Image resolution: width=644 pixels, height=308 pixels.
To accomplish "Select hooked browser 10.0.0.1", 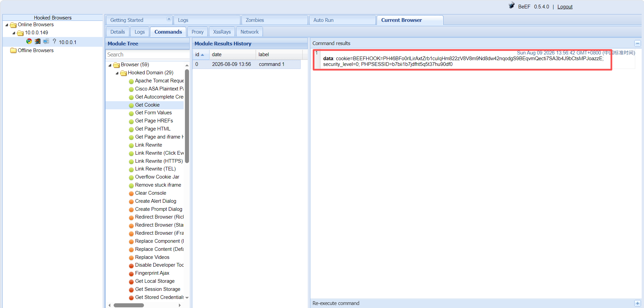I will pos(68,42).
